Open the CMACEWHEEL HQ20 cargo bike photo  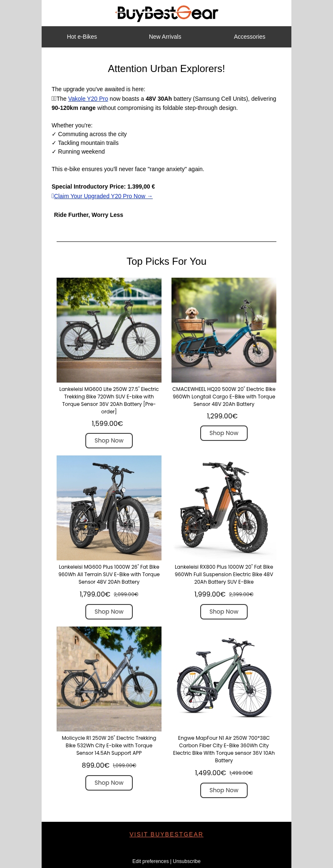[x=224, y=330]
